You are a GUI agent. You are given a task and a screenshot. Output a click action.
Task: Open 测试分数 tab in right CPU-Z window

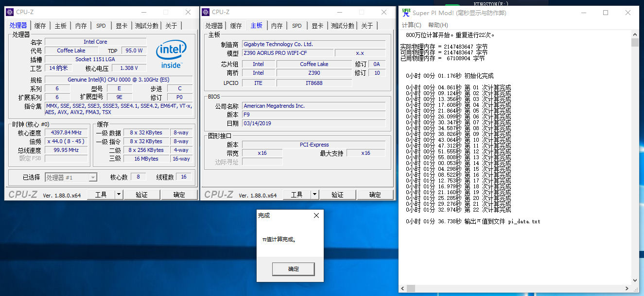(x=343, y=26)
